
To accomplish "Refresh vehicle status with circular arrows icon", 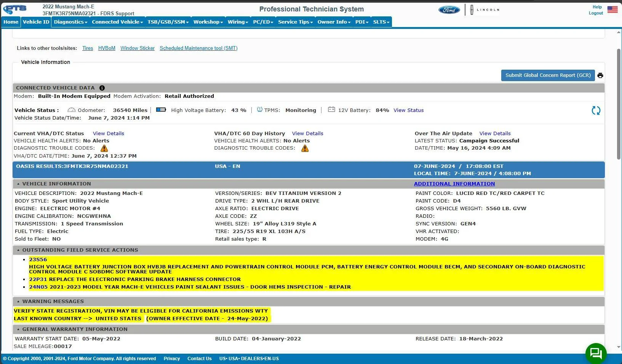I will coord(596,110).
